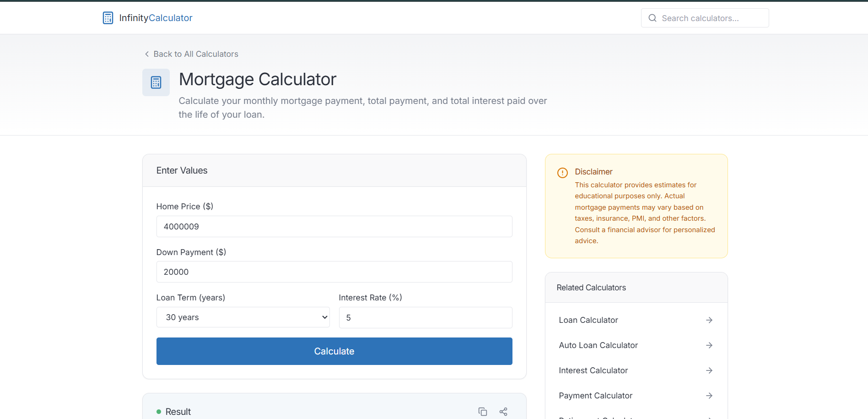Click the search magnifier icon
This screenshot has height=419, width=868.
(652, 18)
